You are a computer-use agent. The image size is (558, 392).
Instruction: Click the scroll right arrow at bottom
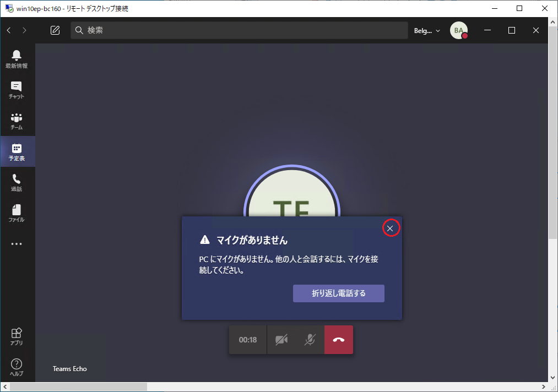click(x=544, y=386)
